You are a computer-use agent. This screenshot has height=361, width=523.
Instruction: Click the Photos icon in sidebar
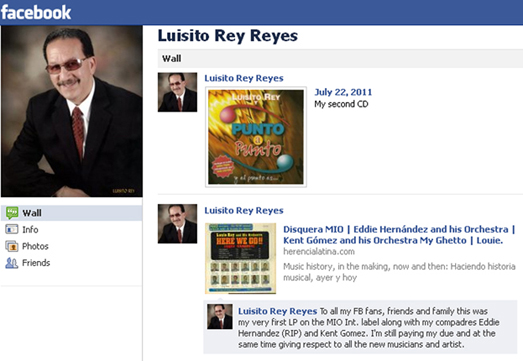[x=11, y=246]
